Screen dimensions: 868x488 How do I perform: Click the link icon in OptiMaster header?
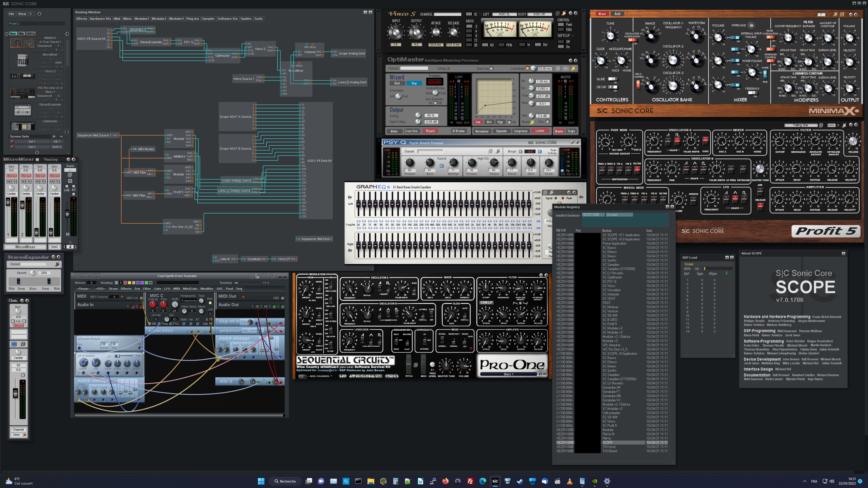click(565, 68)
